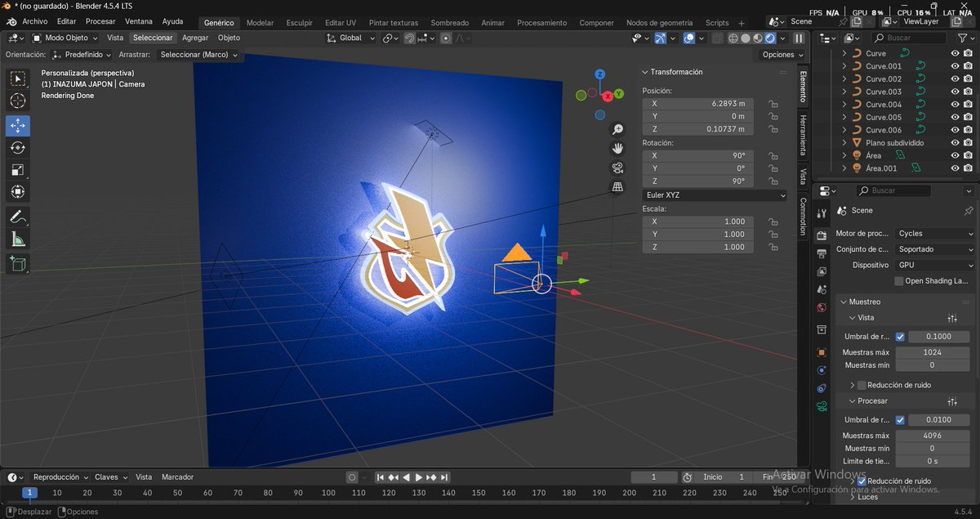Collapse the Transformación panel

click(645, 72)
